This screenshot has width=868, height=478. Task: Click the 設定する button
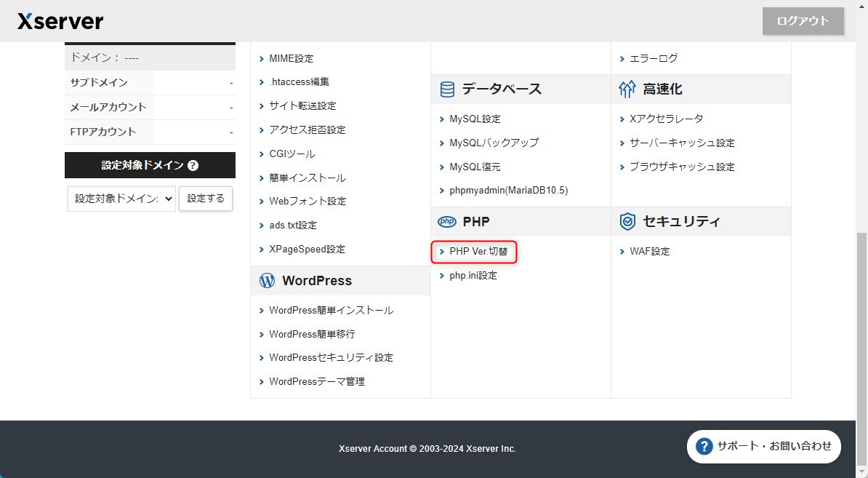[206, 197]
